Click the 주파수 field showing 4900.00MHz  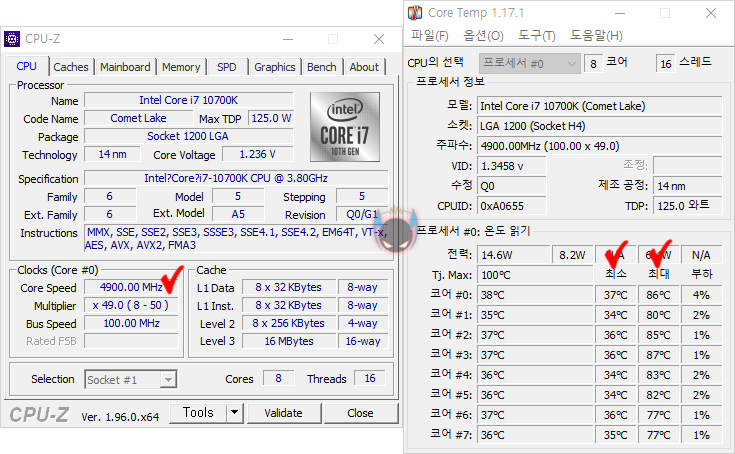600,146
